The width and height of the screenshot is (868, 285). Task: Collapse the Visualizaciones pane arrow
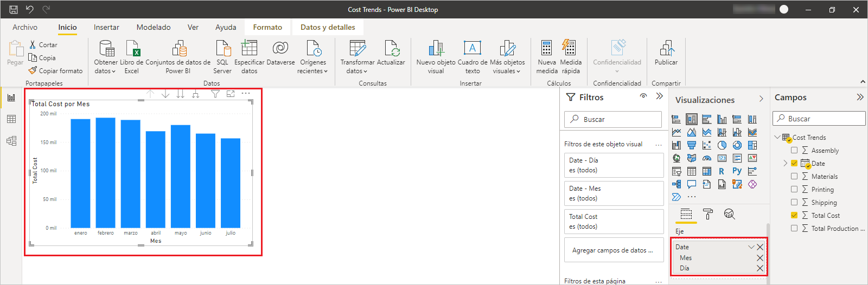click(x=761, y=99)
